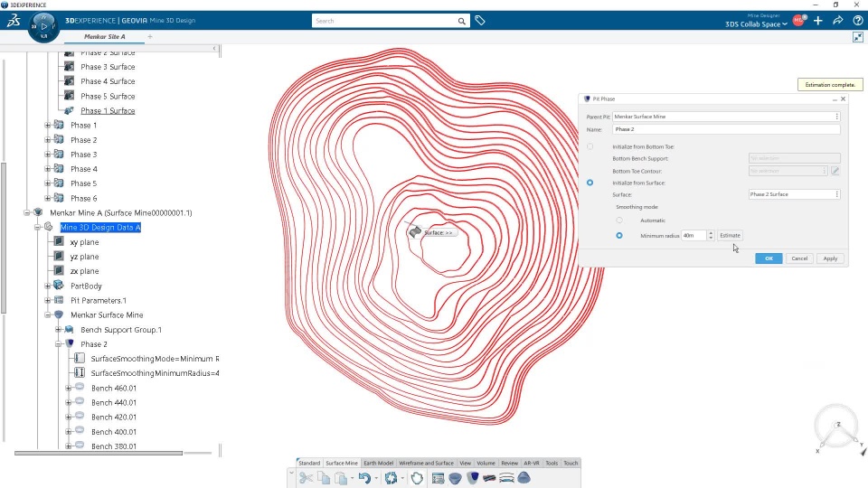Switch to the Volume tab

click(486, 463)
